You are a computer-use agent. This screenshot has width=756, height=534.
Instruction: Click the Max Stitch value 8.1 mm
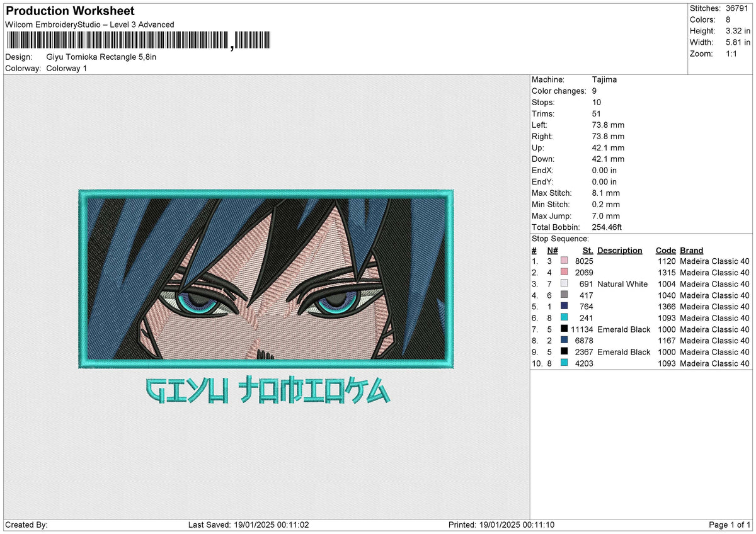click(606, 193)
